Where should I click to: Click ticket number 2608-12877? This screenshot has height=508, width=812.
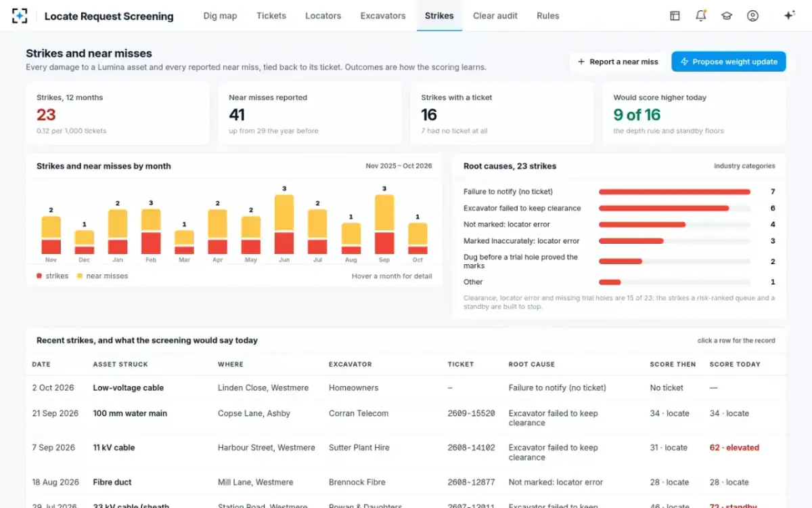click(x=471, y=482)
